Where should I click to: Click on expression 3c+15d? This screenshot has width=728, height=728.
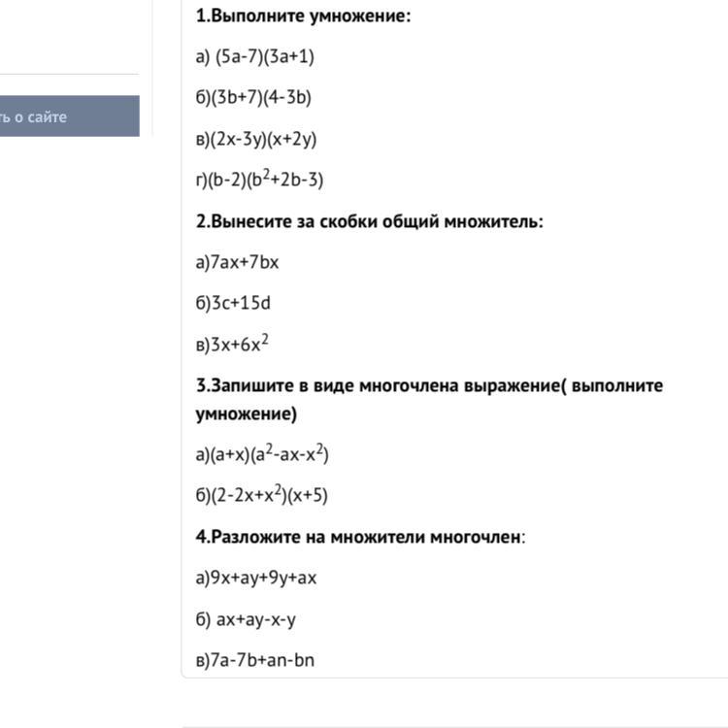click(241, 303)
